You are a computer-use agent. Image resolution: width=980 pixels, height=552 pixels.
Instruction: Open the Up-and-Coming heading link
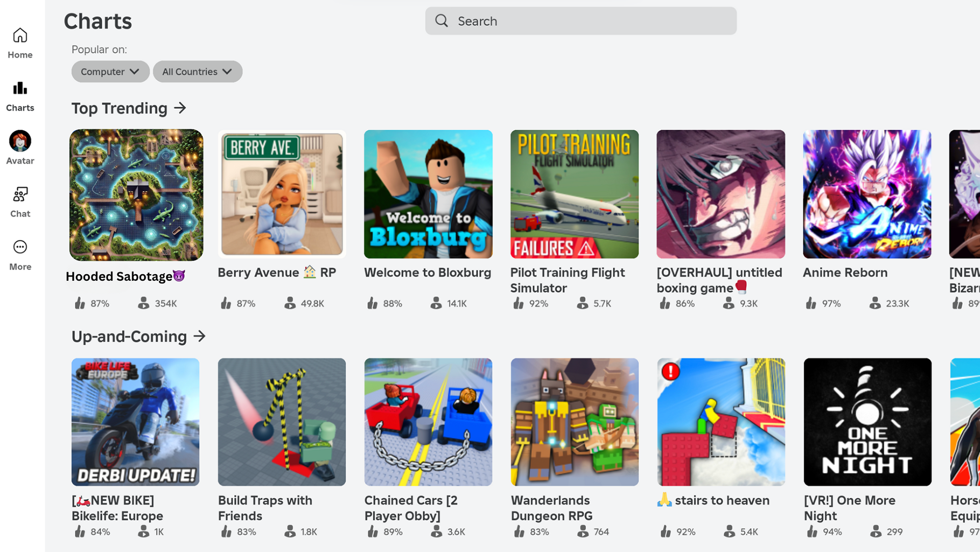[129, 337]
